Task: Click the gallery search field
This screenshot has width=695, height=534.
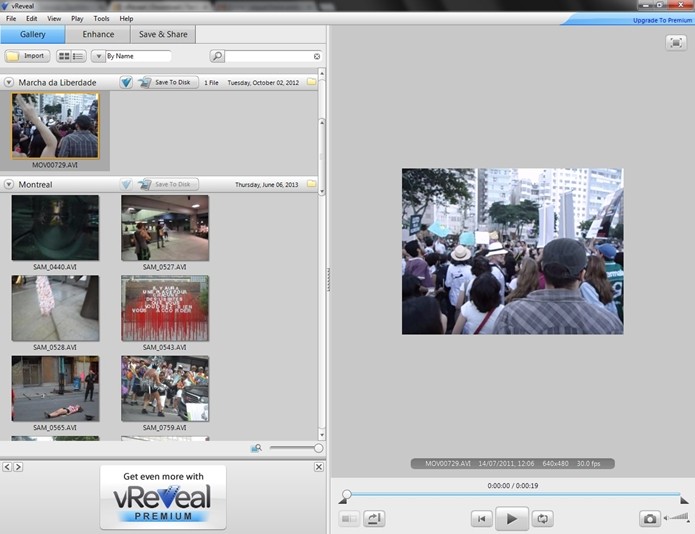Action: click(268, 56)
